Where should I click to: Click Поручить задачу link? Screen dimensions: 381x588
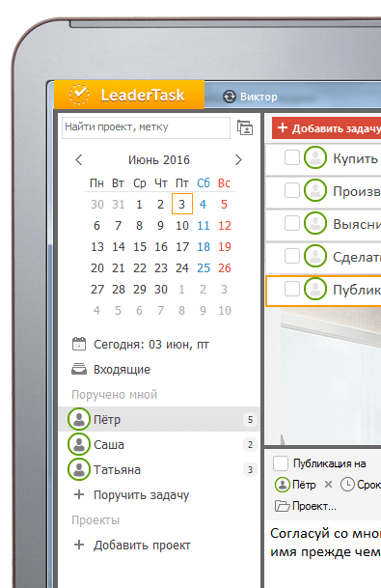[x=141, y=495]
